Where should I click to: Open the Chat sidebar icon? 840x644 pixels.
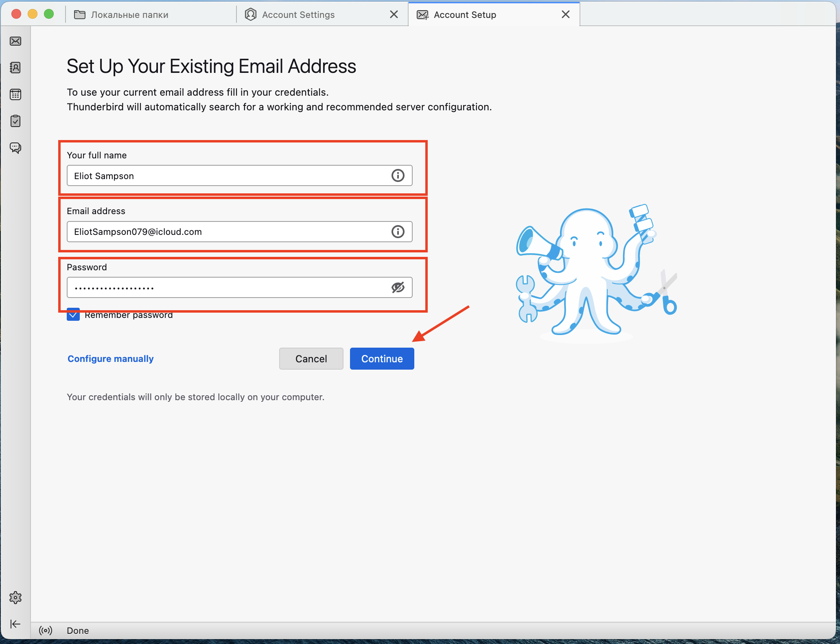[x=15, y=147]
